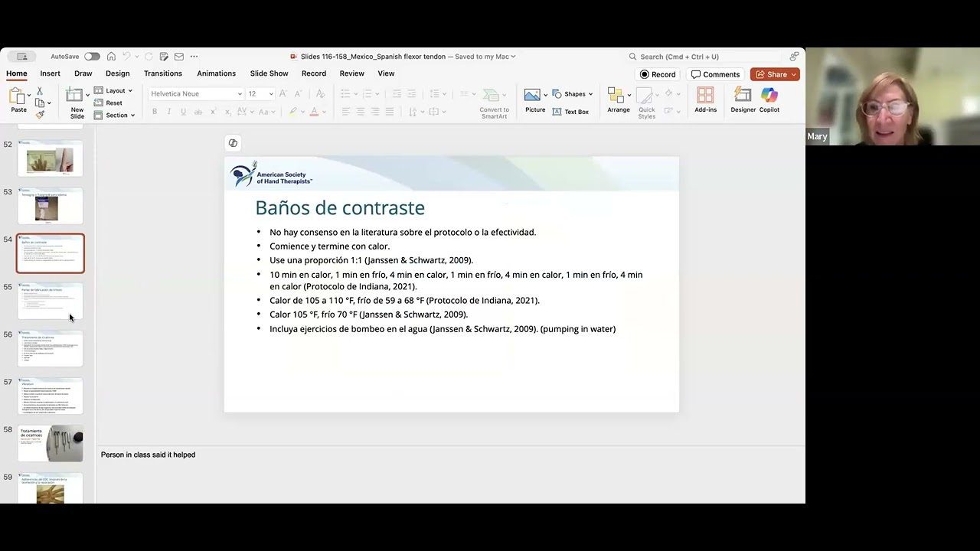Click the Undo arrow
Image resolution: width=980 pixels, height=551 pixels.
tap(127, 57)
